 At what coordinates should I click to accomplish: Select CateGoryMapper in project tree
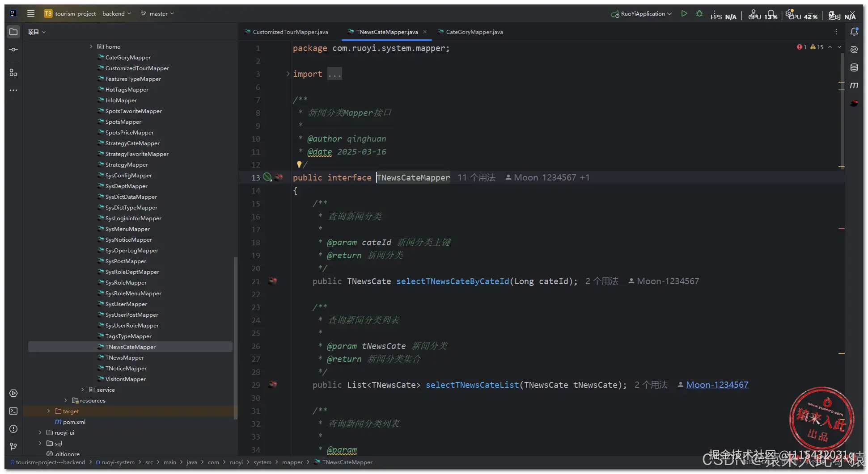128,57
